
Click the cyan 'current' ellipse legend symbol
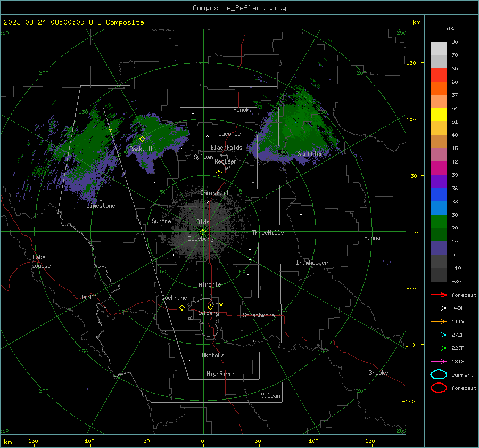tap(439, 374)
